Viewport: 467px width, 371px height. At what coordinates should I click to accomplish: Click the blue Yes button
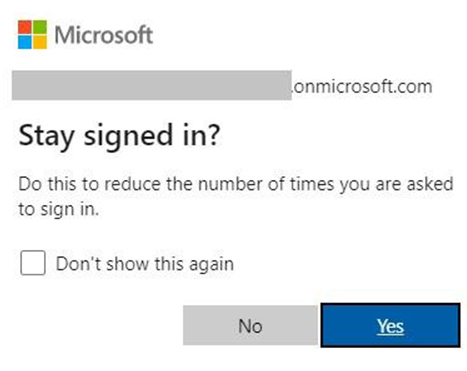pyautogui.click(x=390, y=325)
